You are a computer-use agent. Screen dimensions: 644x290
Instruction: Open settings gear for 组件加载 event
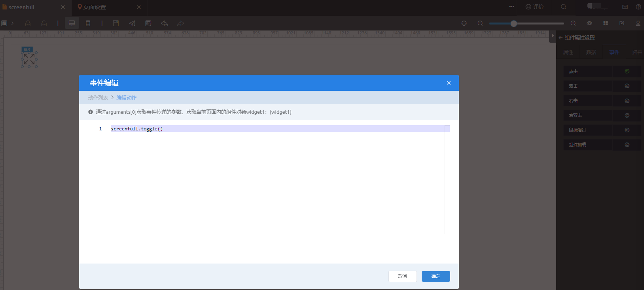(x=627, y=145)
